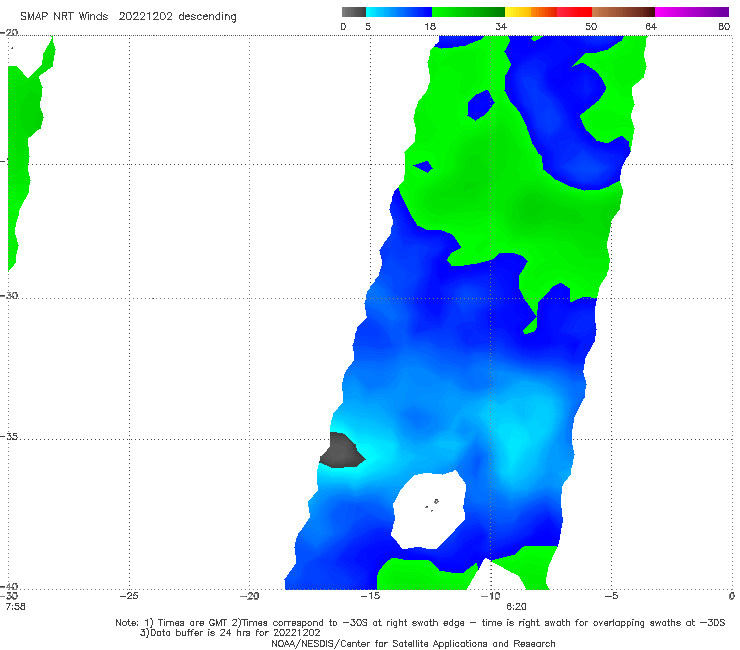Viewport: 740px width, 650px height.
Task: Click the longitude label '-30' on the bottom axis
Action: (x=9, y=596)
